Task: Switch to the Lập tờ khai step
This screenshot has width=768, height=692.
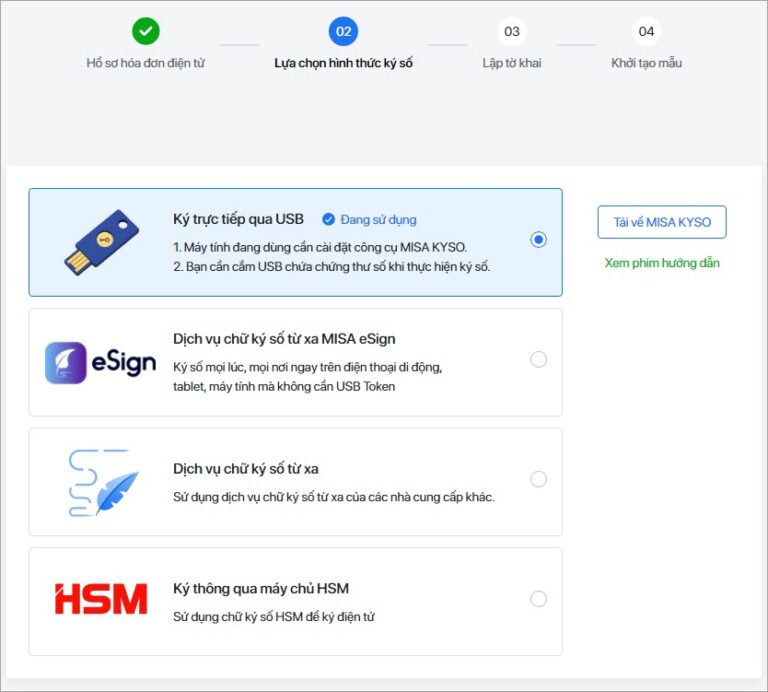Action: (x=512, y=63)
